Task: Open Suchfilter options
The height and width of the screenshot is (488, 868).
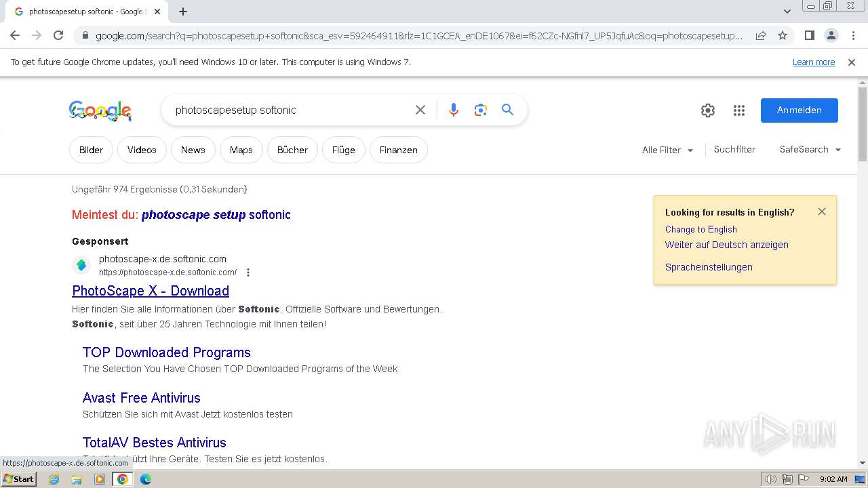Action: click(x=734, y=149)
